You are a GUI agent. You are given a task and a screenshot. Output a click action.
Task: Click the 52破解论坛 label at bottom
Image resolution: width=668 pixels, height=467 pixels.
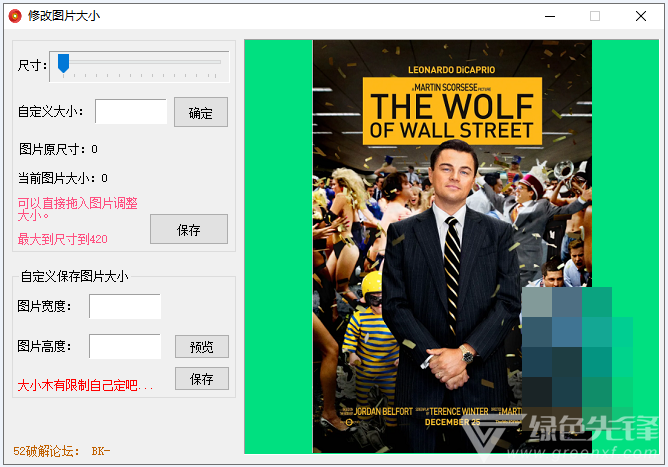61,451
